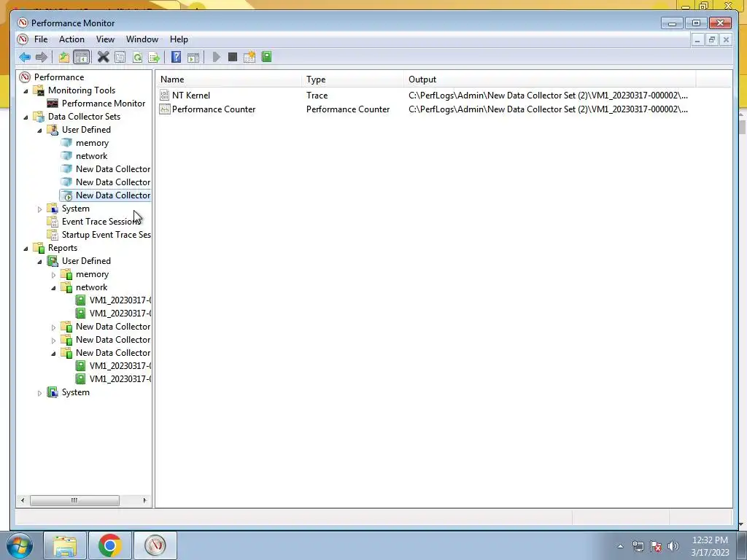Open Help with the blue question-mark icon
This screenshot has height=560, width=747.
(x=176, y=57)
